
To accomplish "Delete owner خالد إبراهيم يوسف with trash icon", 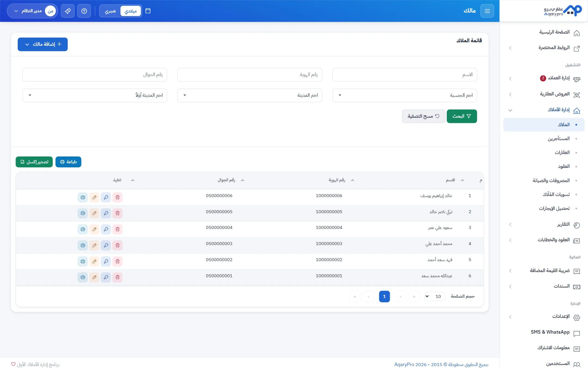I will pos(117,197).
